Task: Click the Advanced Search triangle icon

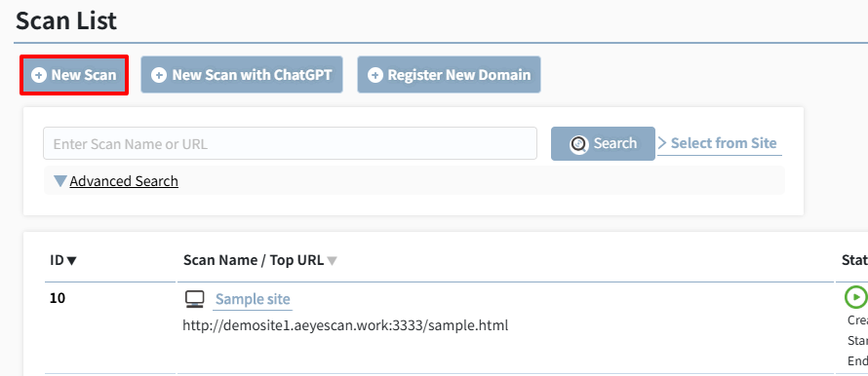Action: 60,181
